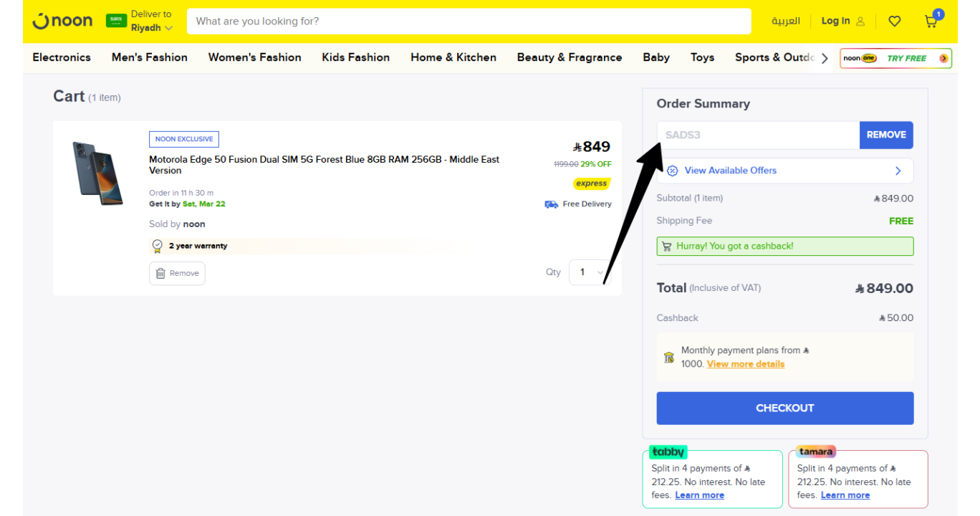Click the tabby logo badge

pyautogui.click(x=668, y=451)
